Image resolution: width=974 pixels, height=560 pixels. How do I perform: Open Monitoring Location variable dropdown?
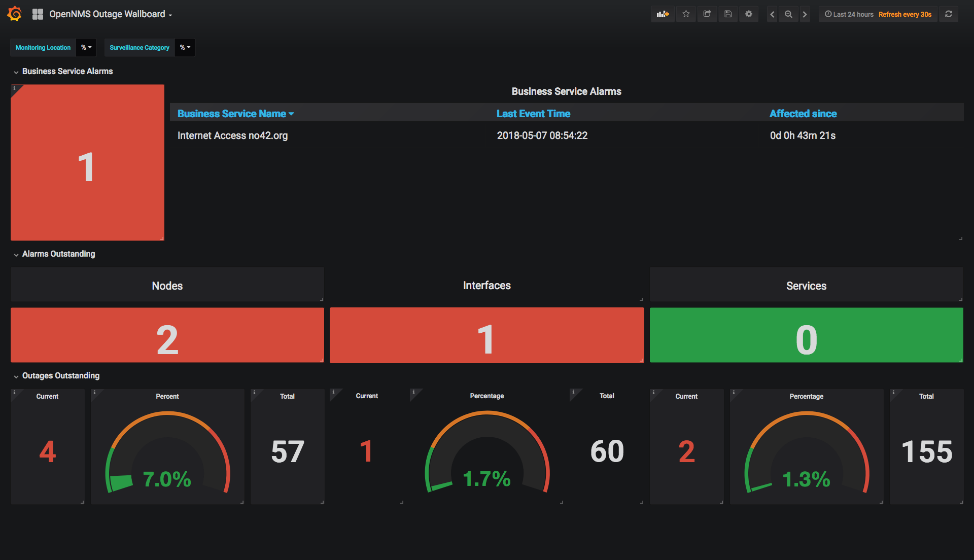[86, 47]
